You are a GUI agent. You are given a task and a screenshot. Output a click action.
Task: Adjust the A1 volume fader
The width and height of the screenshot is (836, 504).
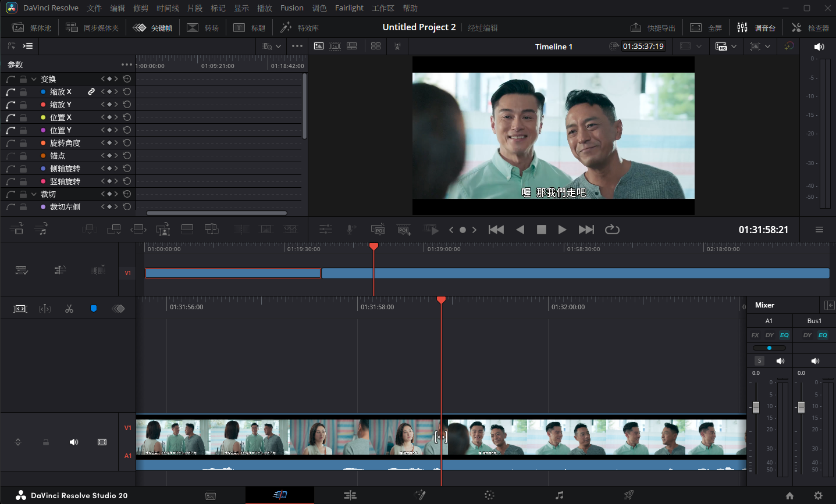pos(756,407)
